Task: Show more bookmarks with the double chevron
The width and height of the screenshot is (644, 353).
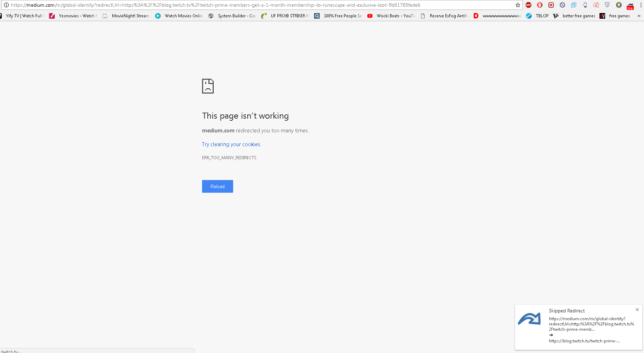Action: pos(639,16)
